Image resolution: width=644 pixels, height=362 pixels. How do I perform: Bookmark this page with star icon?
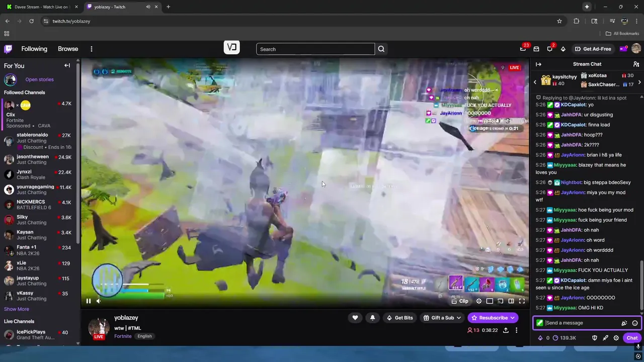pyautogui.click(x=559, y=21)
